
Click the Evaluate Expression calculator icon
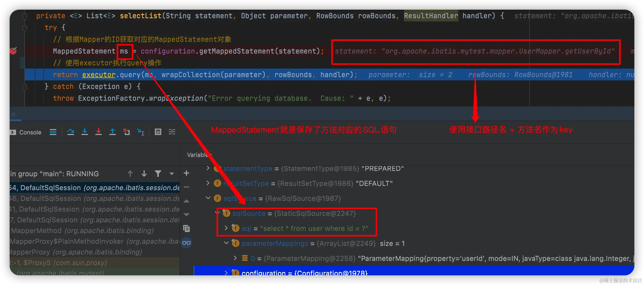pos(158,132)
